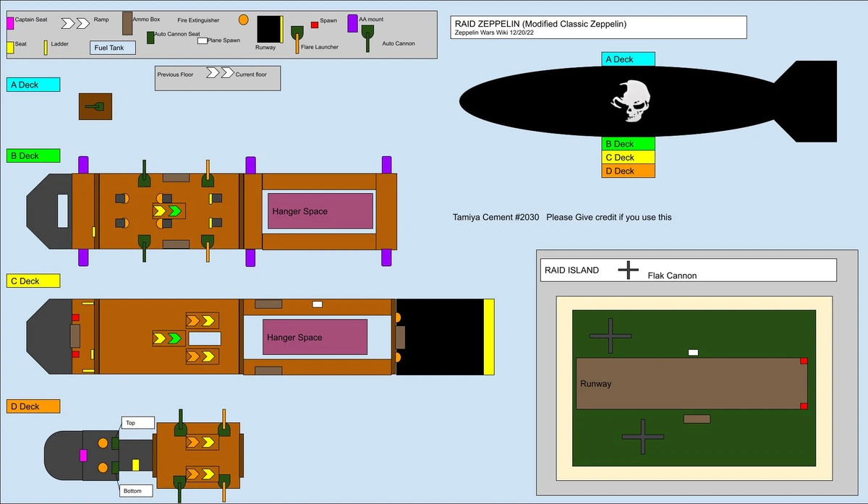Expand the ramp chevron arrows on B Deck
868x504 pixels.
(170, 212)
